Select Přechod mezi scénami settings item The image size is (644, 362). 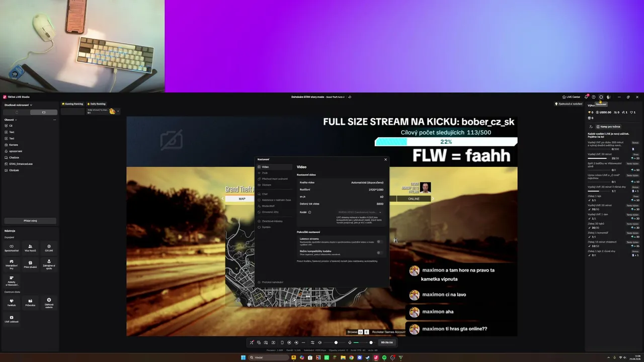[275, 179]
